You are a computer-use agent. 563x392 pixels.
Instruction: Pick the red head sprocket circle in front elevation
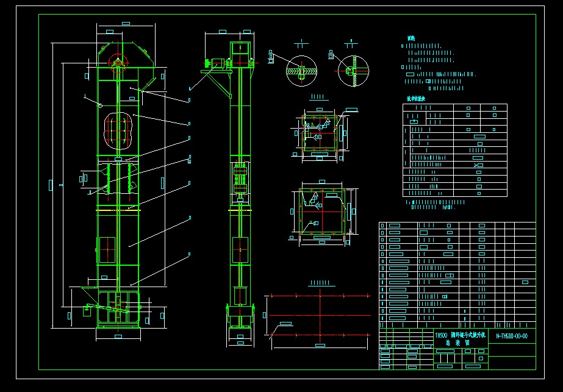tap(118, 62)
